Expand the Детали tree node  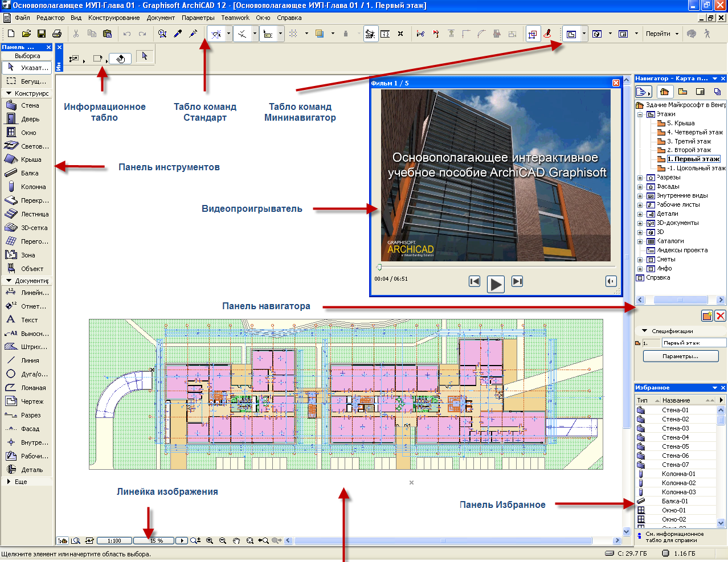tap(640, 214)
